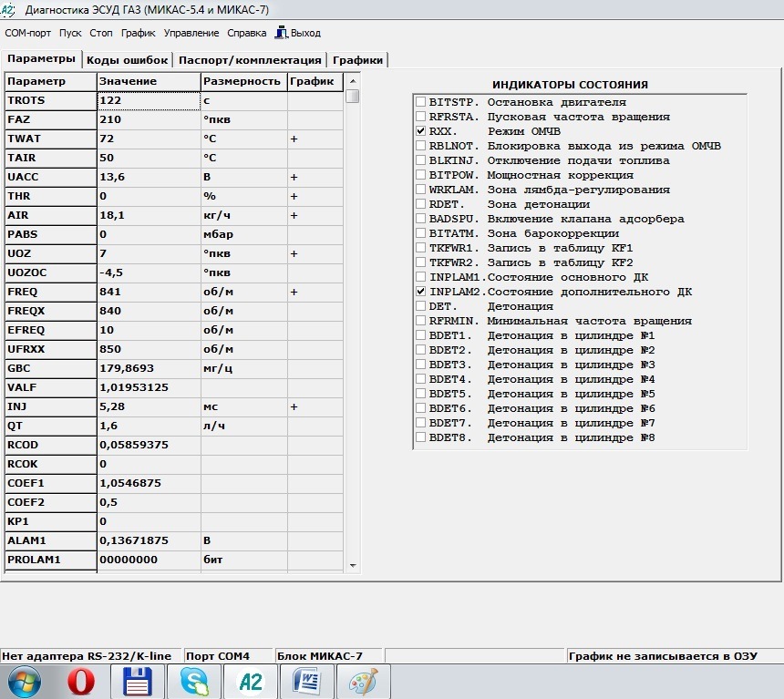
Task: Click График plus cell for UOZ
Action: pos(315,253)
